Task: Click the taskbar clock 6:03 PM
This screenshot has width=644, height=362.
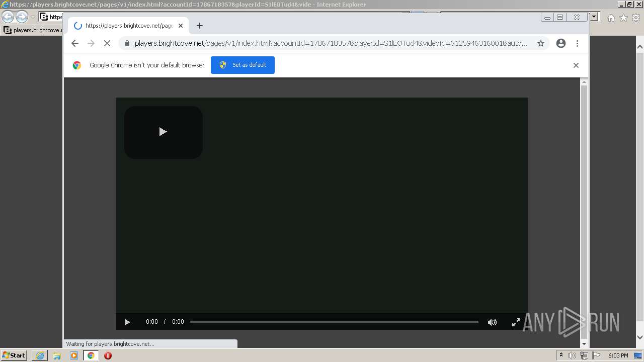Action: (x=618, y=355)
